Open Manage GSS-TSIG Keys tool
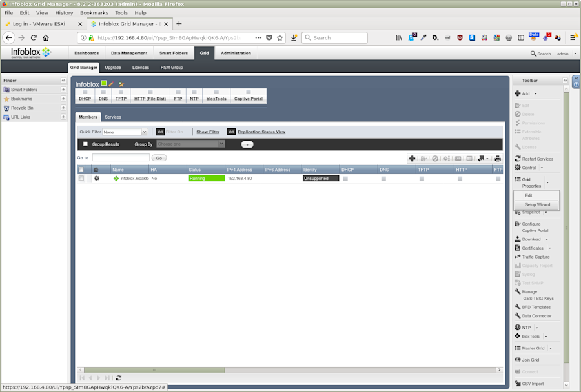Viewport: 581px width, 392px height. pos(534,295)
